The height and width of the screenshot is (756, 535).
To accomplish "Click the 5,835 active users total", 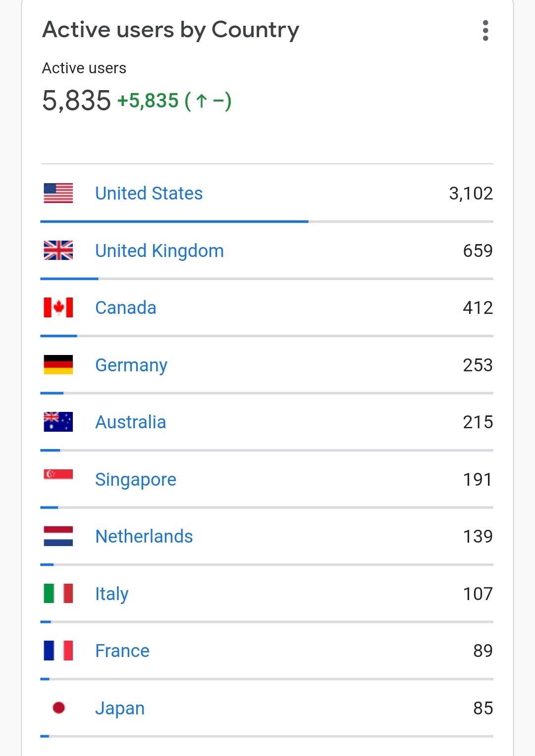I will (x=76, y=101).
